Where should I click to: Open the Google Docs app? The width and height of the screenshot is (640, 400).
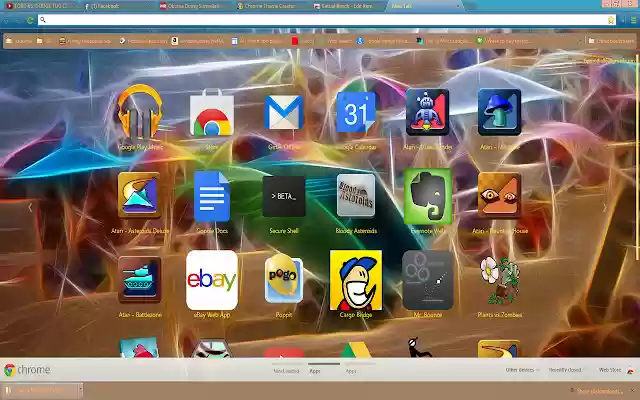click(x=212, y=196)
